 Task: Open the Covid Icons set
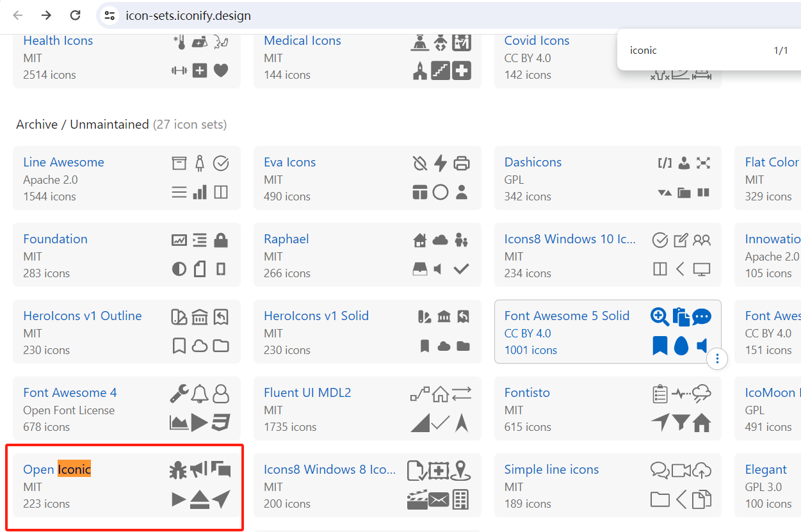click(x=537, y=40)
